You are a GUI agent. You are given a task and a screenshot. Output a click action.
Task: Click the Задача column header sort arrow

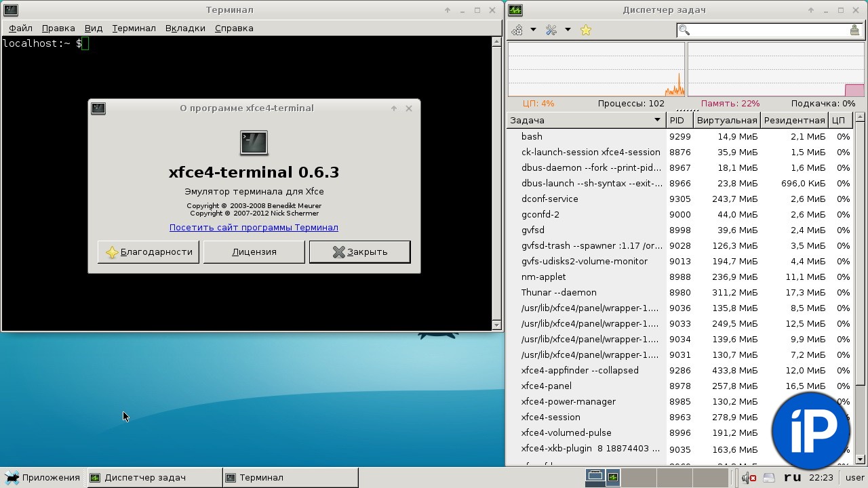click(x=656, y=120)
